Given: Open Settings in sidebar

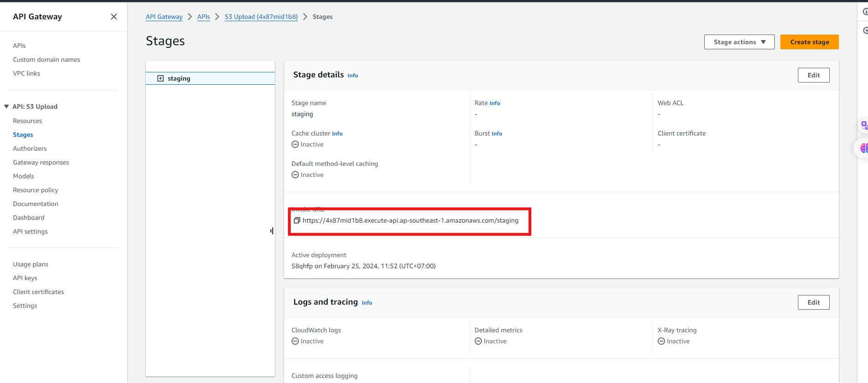Looking at the screenshot, I should [25, 306].
